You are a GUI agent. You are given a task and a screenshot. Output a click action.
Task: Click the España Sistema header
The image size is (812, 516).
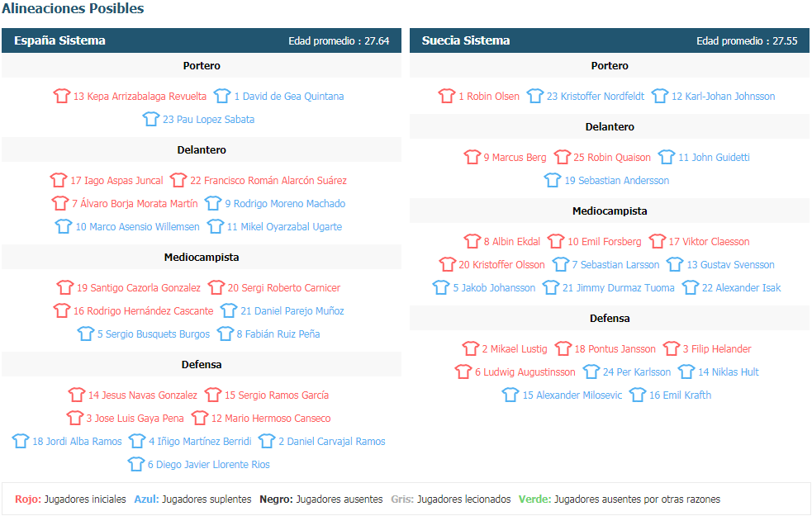[202, 40]
